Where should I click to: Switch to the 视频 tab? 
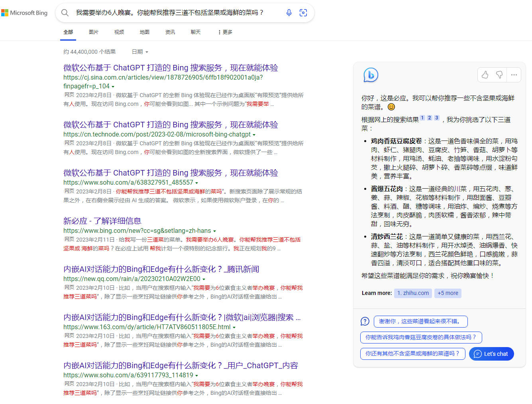119,32
